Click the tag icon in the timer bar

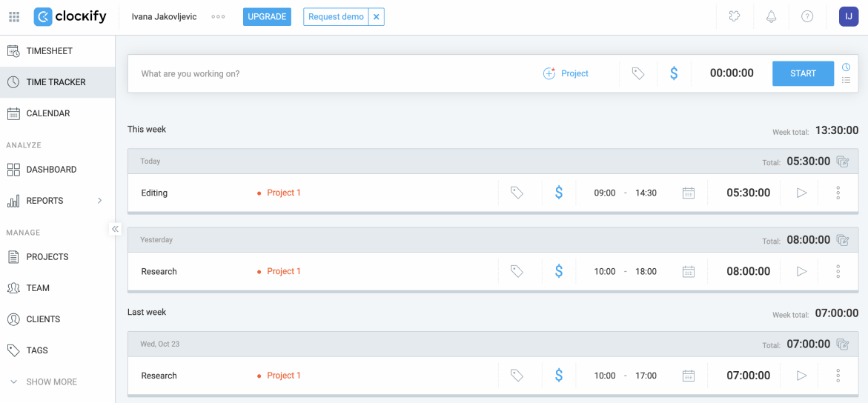tap(637, 73)
